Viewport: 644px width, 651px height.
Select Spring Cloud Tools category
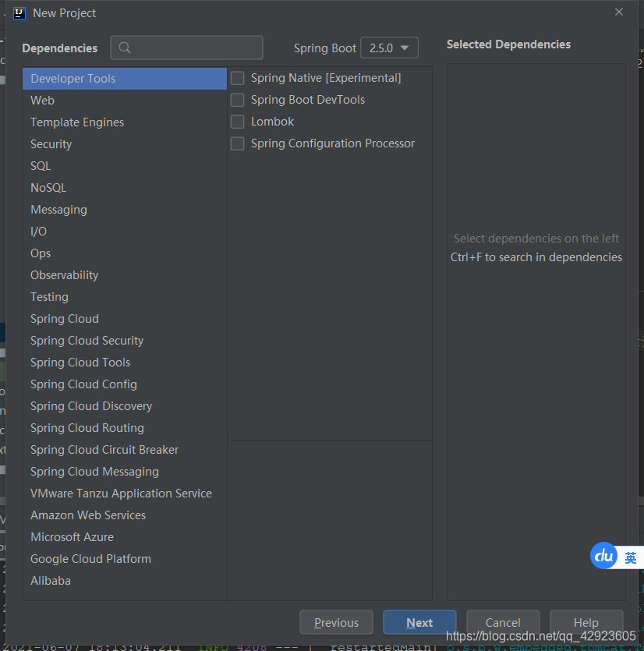click(125, 363)
